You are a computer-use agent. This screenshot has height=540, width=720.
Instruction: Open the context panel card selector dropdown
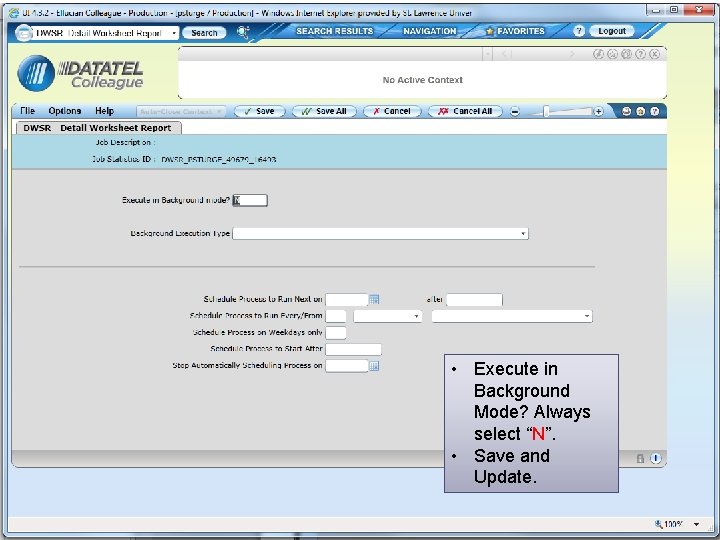coord(488,54)
